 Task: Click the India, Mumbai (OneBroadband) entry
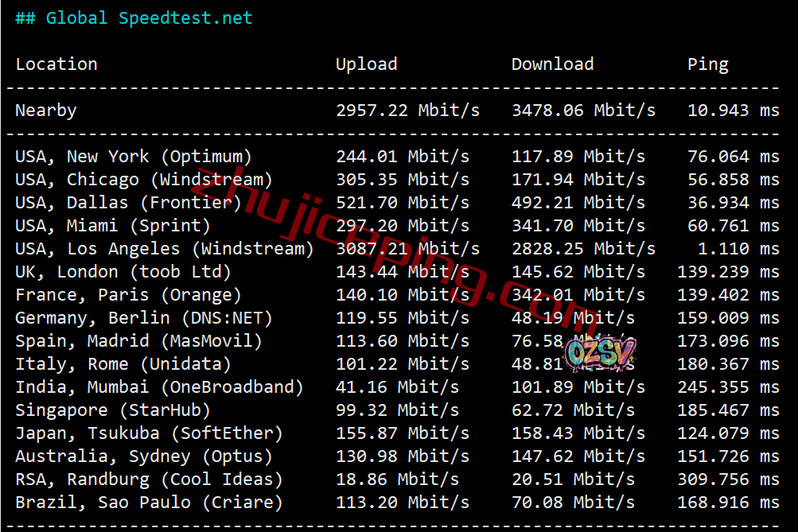coord(159,387)
